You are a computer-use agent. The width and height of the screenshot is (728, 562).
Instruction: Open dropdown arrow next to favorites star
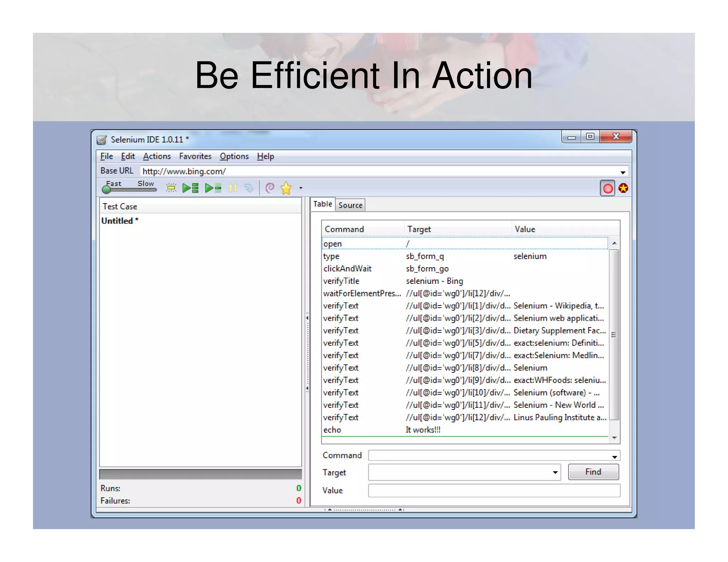tap(301, 188)
